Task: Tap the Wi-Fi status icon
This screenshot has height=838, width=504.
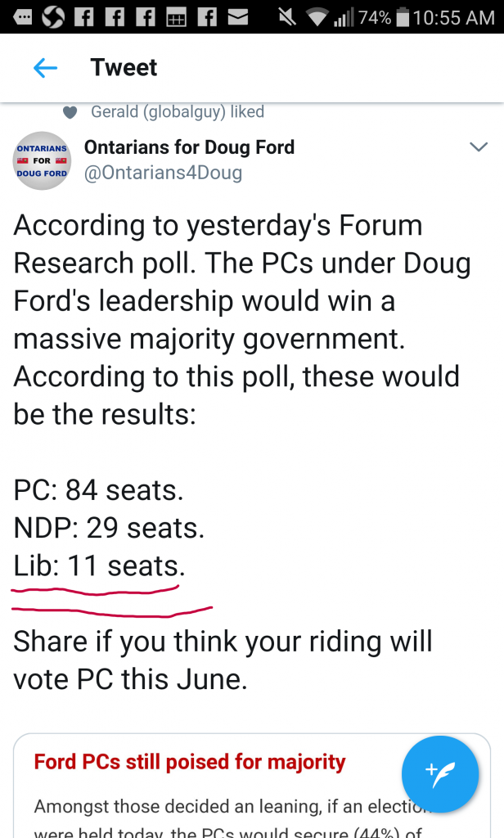Action: (x=315, y=16)
